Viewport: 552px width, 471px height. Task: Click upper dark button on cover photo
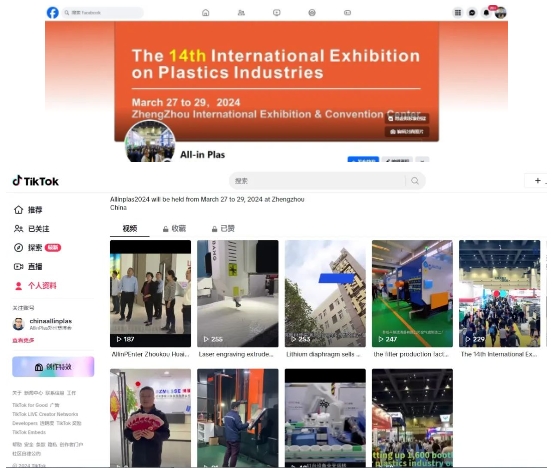[x=407, y=118]
